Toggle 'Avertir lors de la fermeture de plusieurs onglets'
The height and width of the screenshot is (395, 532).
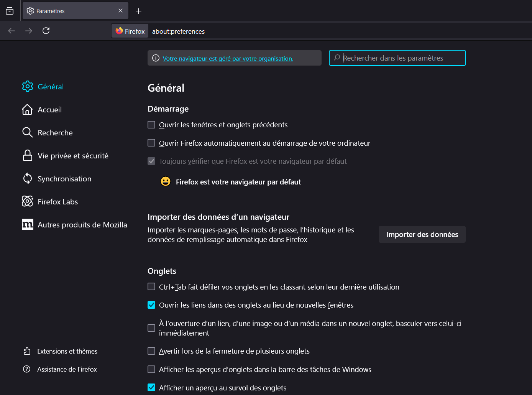pyautogui.click(x=151, y=351)
